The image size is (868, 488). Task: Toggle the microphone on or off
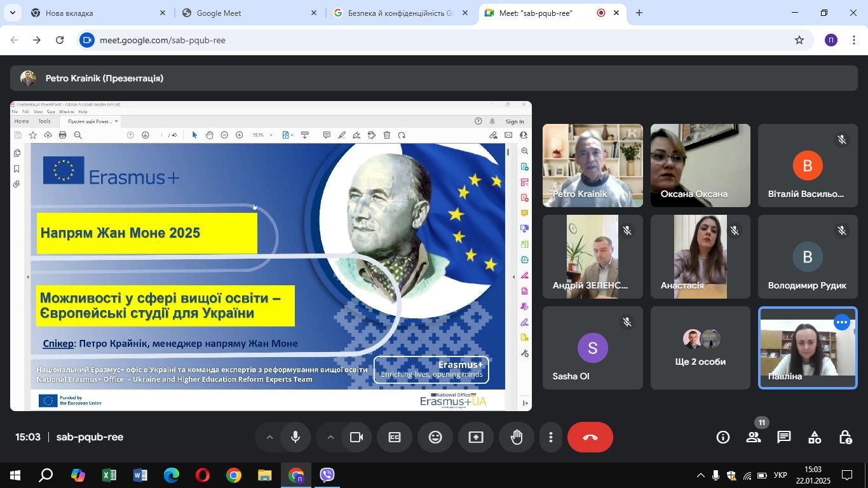pos(295,437)
